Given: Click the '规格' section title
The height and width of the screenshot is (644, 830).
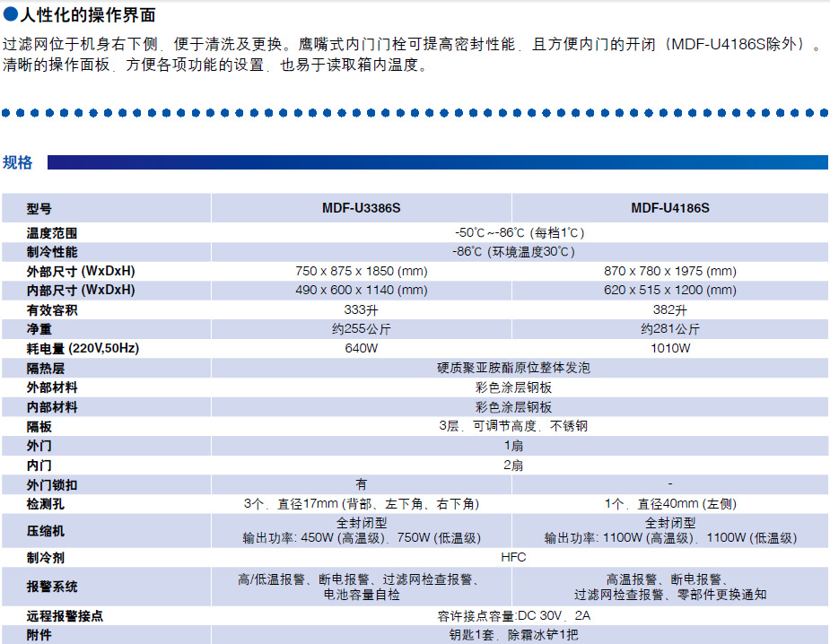Looking at the screenshot, I should (x=17, y=162).
